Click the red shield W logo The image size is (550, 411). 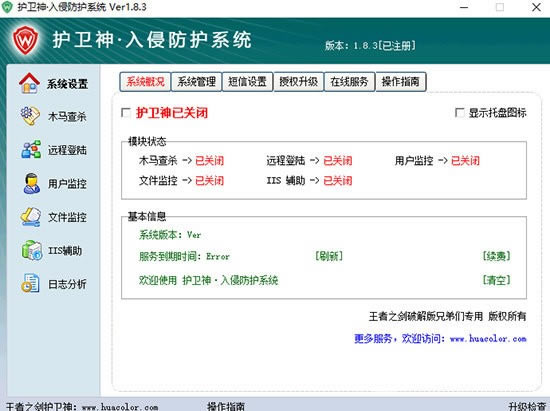25,40
